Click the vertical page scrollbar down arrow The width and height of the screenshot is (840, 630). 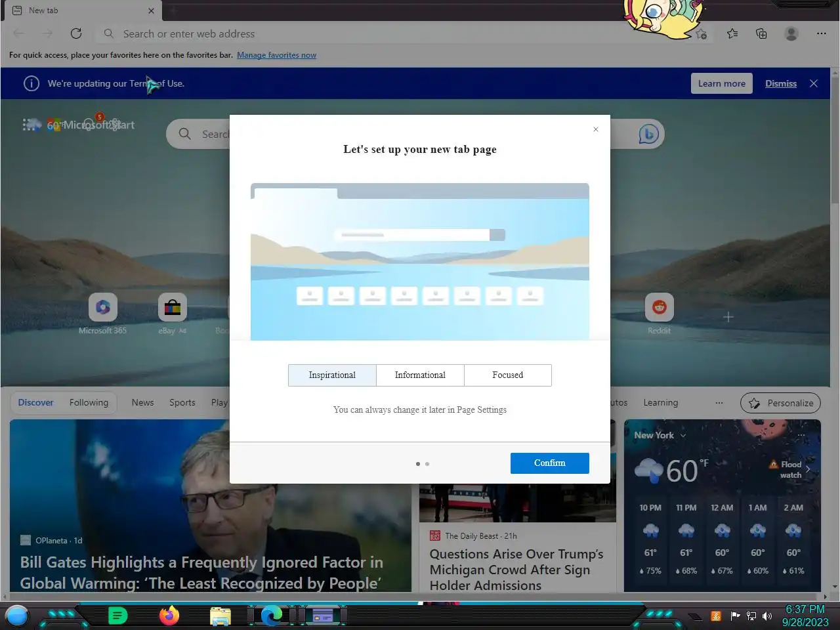835,587
